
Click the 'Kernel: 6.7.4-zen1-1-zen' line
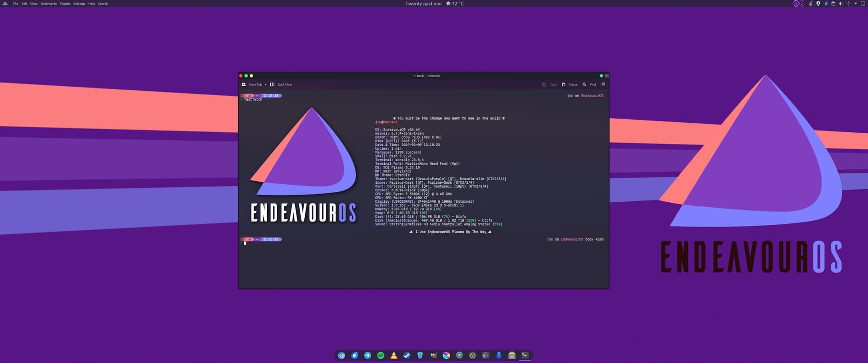399,134
